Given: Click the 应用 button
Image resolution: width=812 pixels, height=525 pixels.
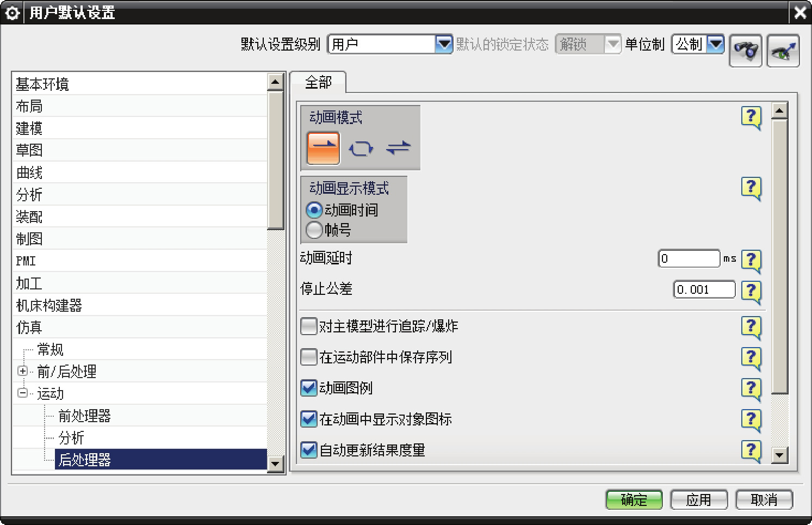Looking at the screenshot, I should click(698, 499).
